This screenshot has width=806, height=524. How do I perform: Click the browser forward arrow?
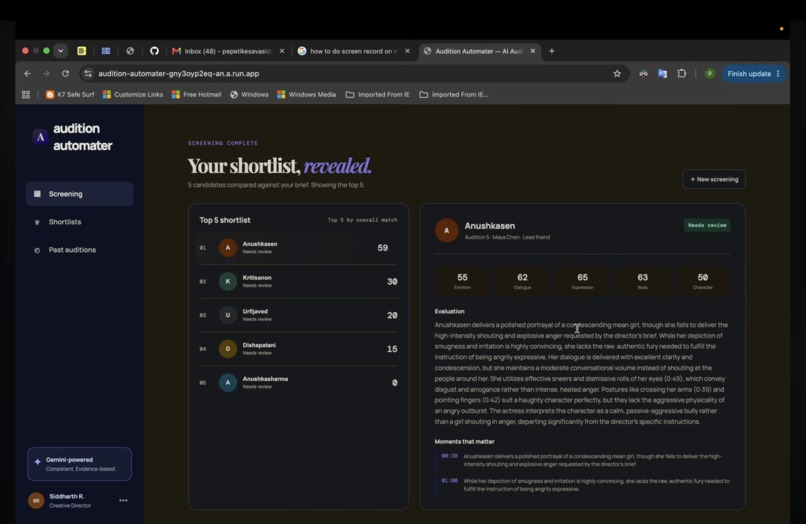click(46, 74)
